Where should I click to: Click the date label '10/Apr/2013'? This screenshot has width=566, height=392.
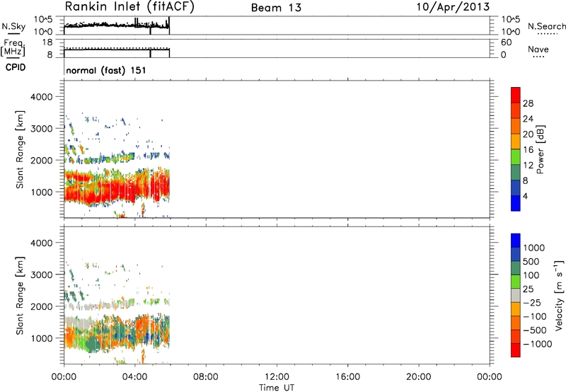(453, 7)
